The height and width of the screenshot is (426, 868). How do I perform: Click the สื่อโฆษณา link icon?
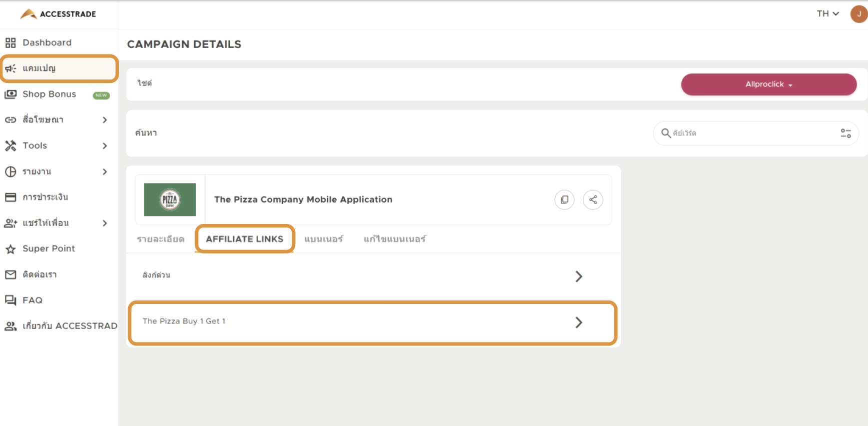pyautogui.click(x=11, y=120)
